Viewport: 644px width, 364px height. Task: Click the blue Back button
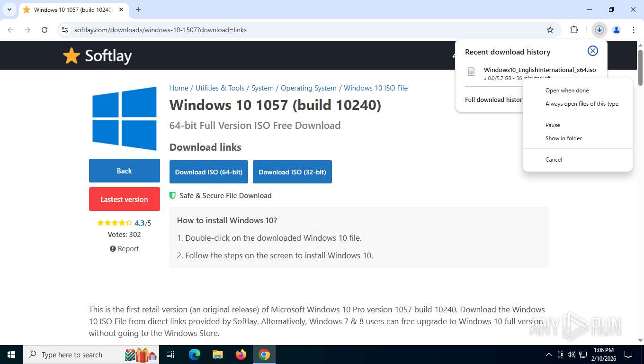pos(125,171)
